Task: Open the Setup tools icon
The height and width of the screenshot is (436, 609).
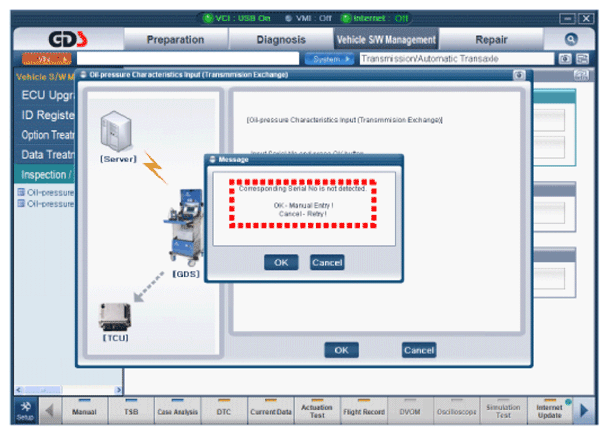Action: 26,411
